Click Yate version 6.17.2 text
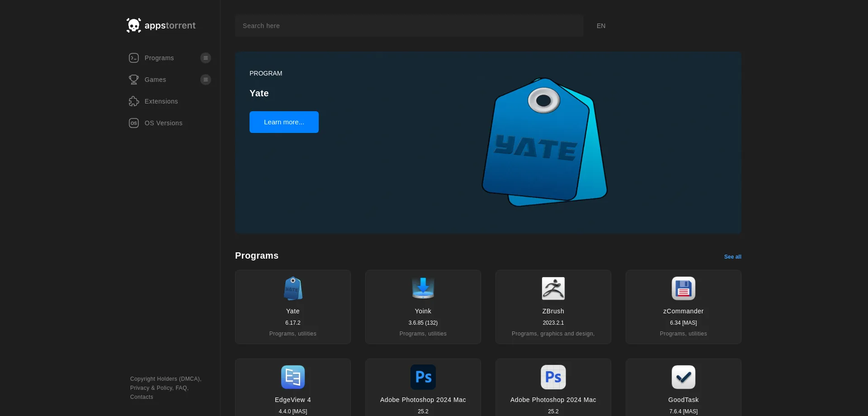868x416 pixels. 293,323
